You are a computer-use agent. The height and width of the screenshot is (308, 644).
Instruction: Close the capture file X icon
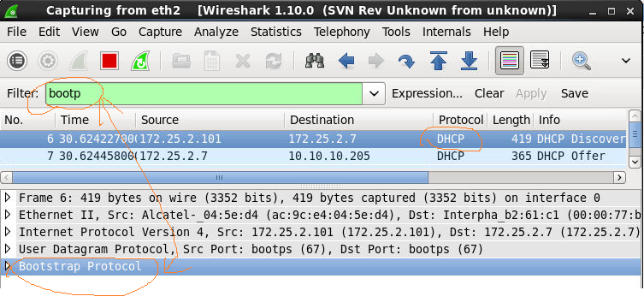point(243,62)
